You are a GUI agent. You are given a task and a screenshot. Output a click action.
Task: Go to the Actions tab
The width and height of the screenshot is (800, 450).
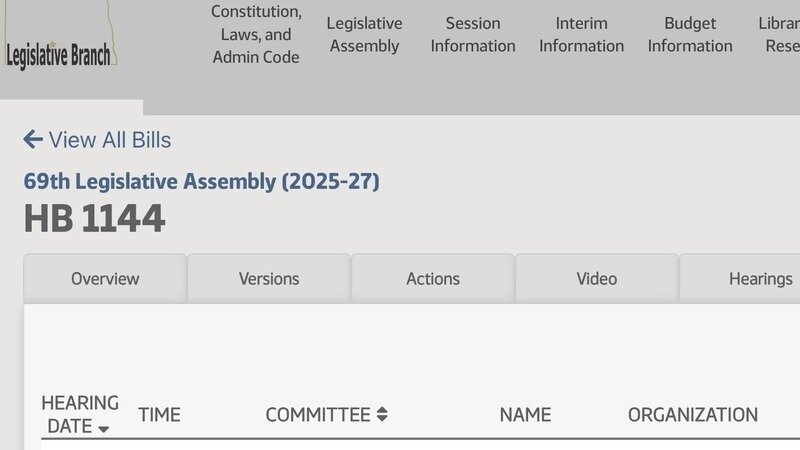coord(433,279)
